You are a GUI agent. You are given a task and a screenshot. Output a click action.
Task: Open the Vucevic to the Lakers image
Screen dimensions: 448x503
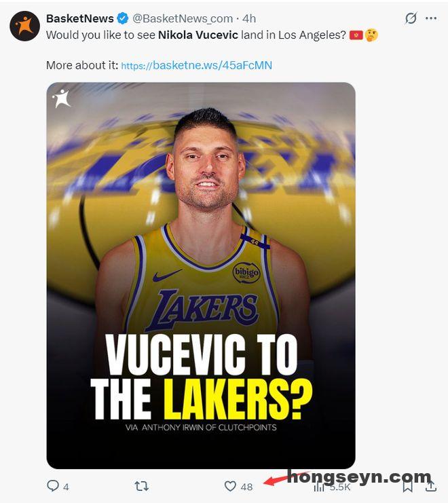point(201,276)
